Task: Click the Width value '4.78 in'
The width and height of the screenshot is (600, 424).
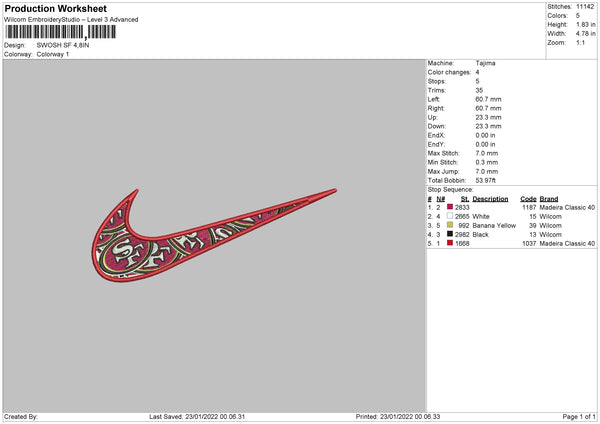Action: click(x=586, y=34)
